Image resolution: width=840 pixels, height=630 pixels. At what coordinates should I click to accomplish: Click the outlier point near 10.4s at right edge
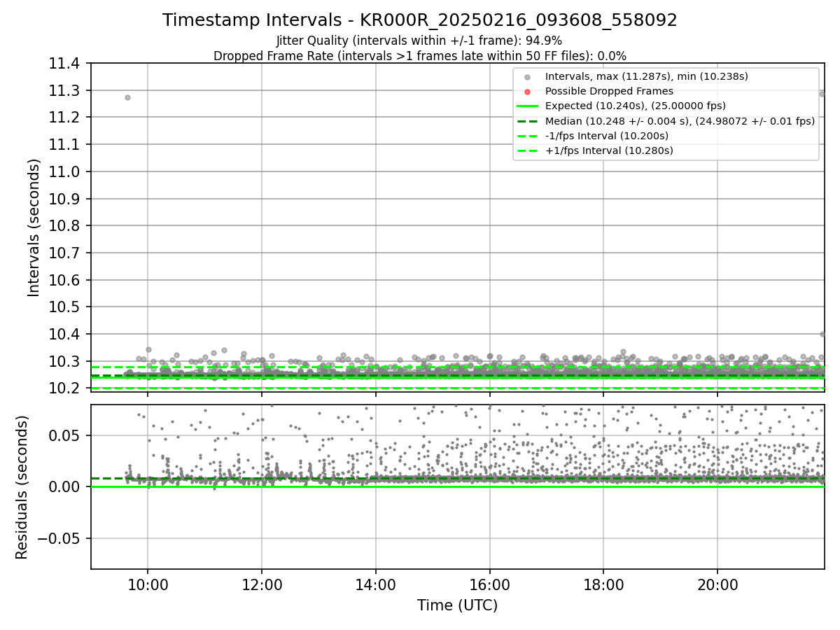coord(822,335)
